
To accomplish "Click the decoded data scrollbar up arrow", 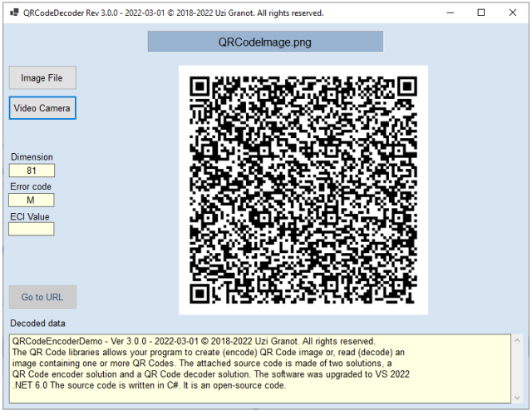I will 517,340.
